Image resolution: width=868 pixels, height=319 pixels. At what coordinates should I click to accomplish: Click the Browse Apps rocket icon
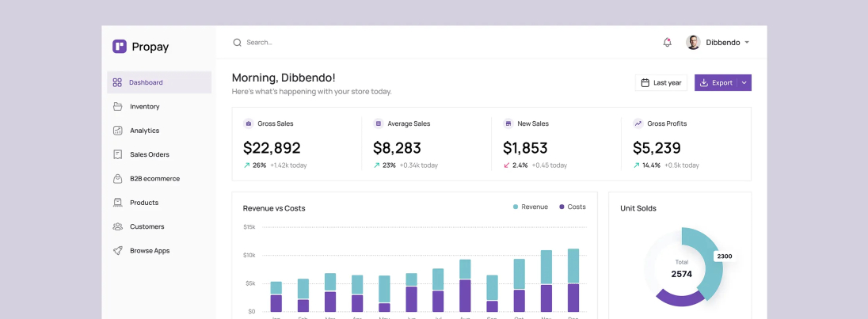tap(117, 251)
